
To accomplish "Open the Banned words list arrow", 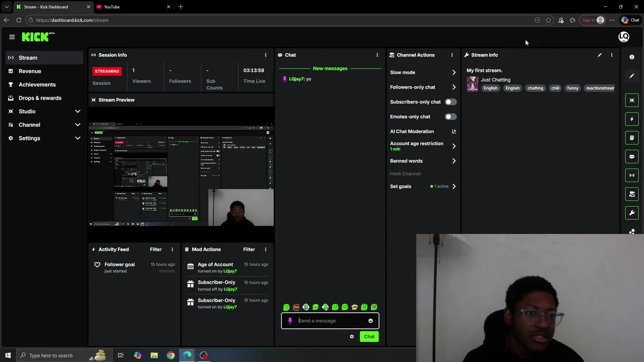I will (454, 161).
